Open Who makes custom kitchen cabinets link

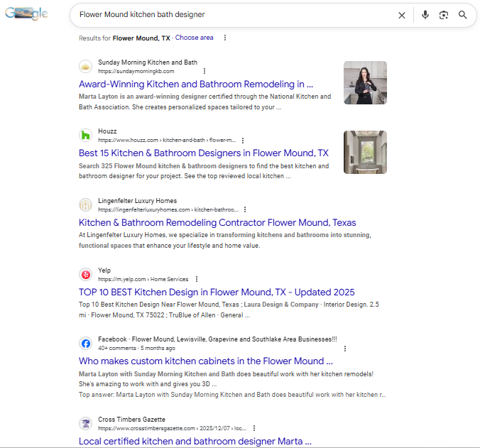(x=206, y=361)
